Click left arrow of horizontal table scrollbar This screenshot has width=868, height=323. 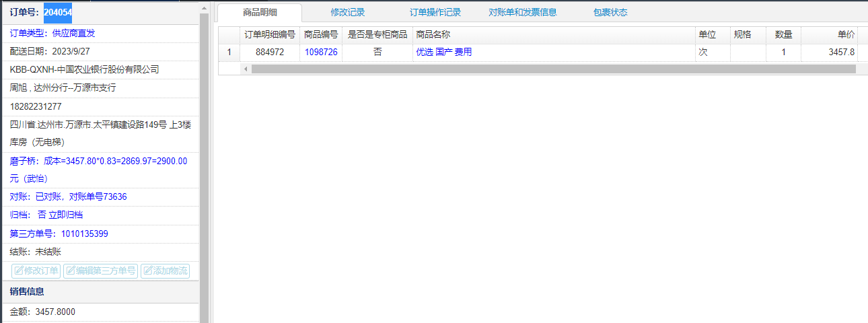pos(246,69)
